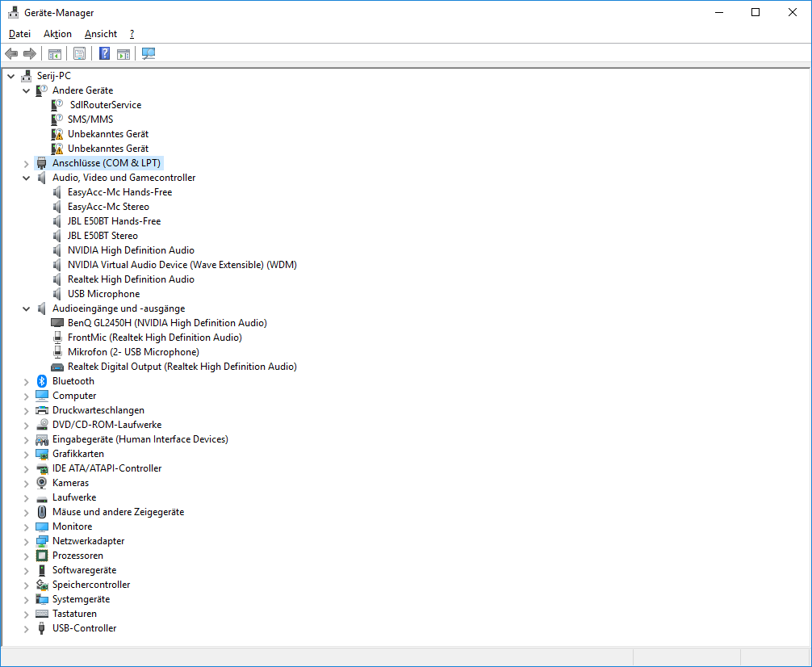Open the Aktion menu
Screen dimensions: 812x667
click(57, 34)
